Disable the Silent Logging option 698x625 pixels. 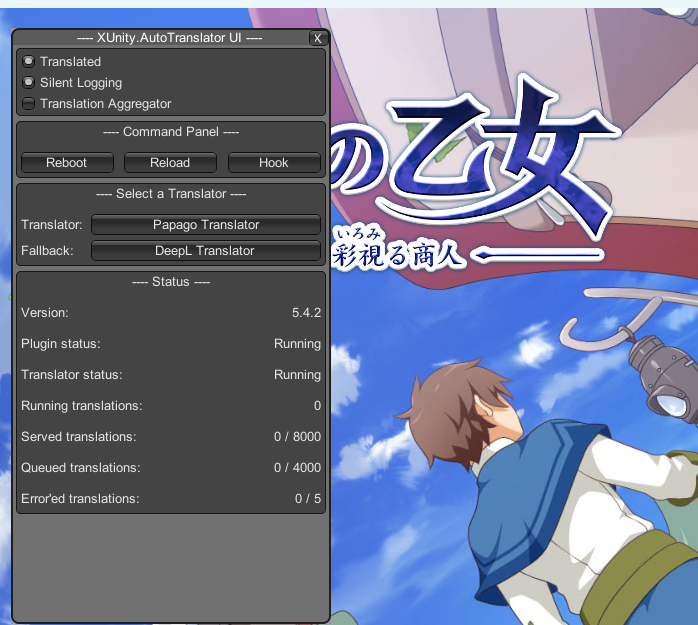point(28,82)
